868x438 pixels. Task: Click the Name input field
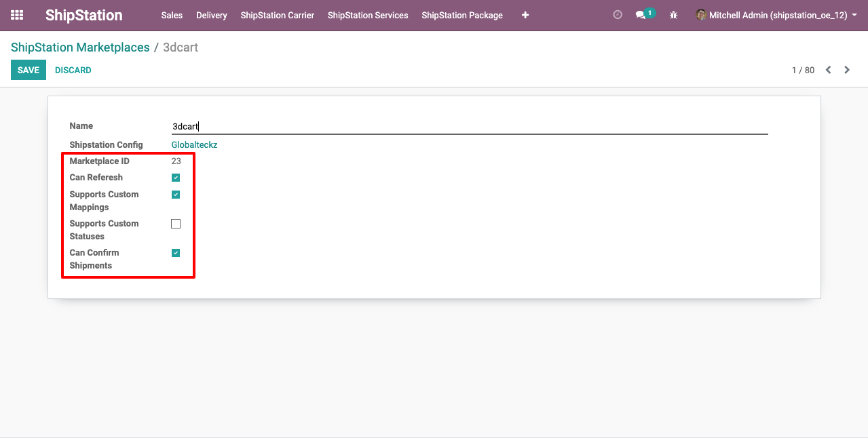click(469, 126)
